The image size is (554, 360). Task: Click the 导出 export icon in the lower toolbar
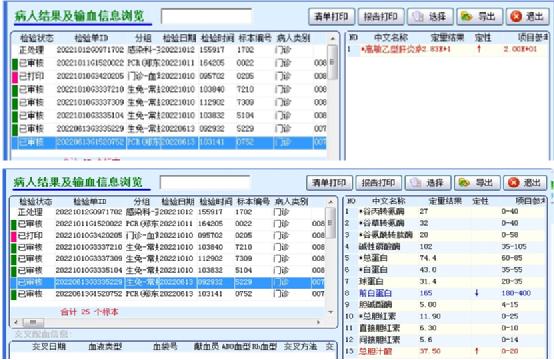click(x=464, y=183)
